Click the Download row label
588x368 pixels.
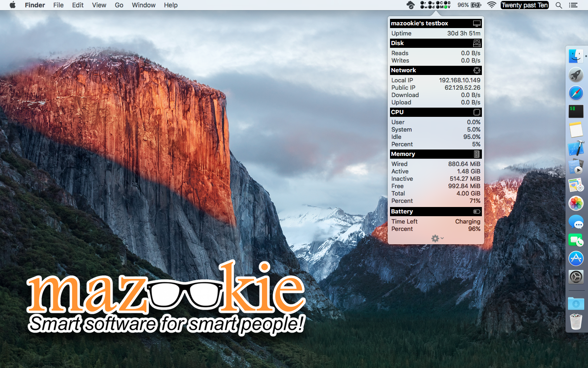tap(405, 95)
